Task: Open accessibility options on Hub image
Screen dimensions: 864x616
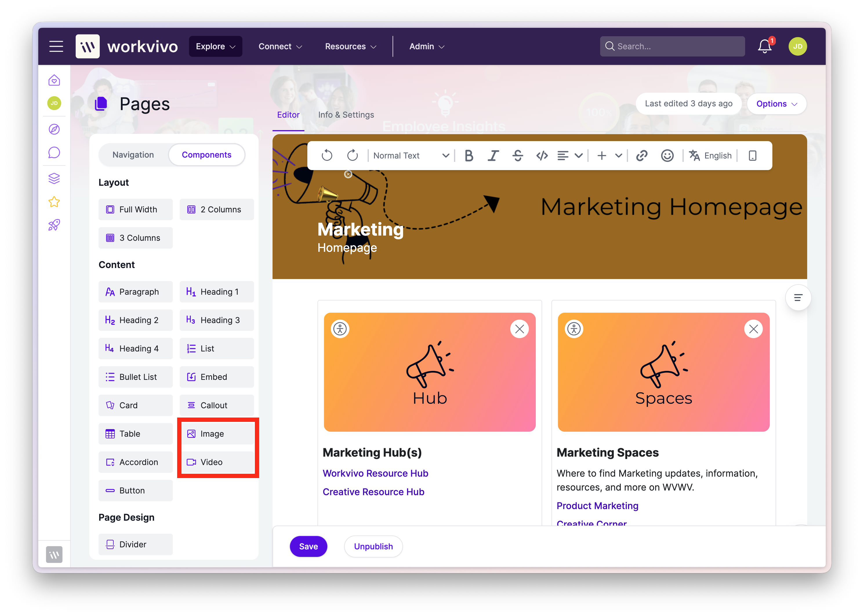Action: click(x=340, y=329)
